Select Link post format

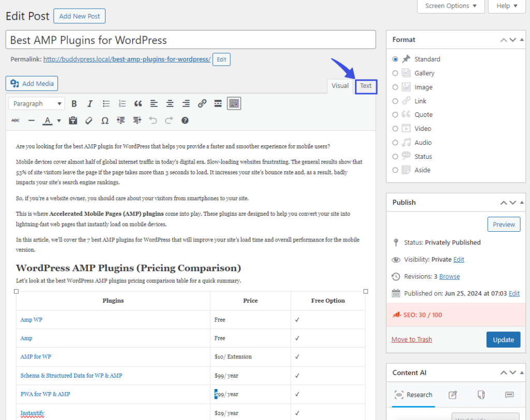coord(395,101)
